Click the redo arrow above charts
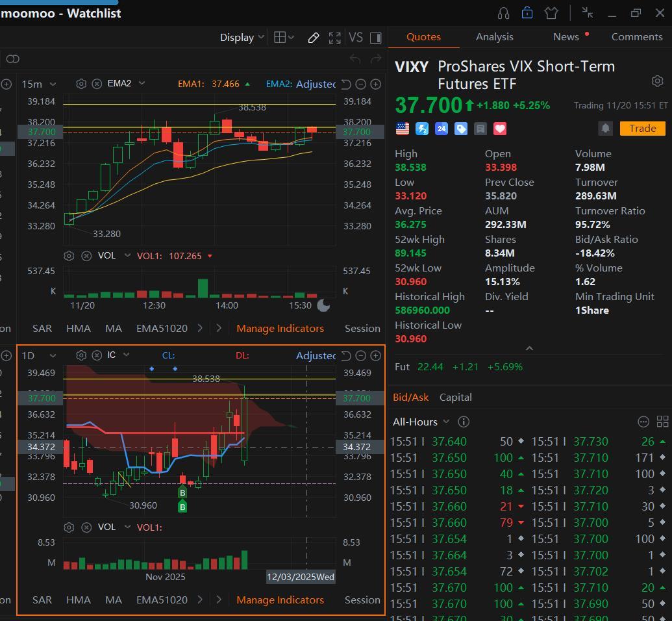672x621 pixels. [x=376, y=58]
